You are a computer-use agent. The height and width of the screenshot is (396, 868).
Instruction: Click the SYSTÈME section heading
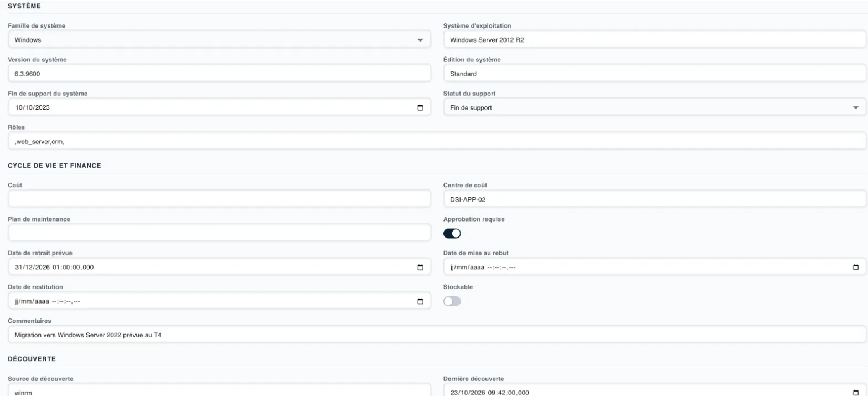24,6
